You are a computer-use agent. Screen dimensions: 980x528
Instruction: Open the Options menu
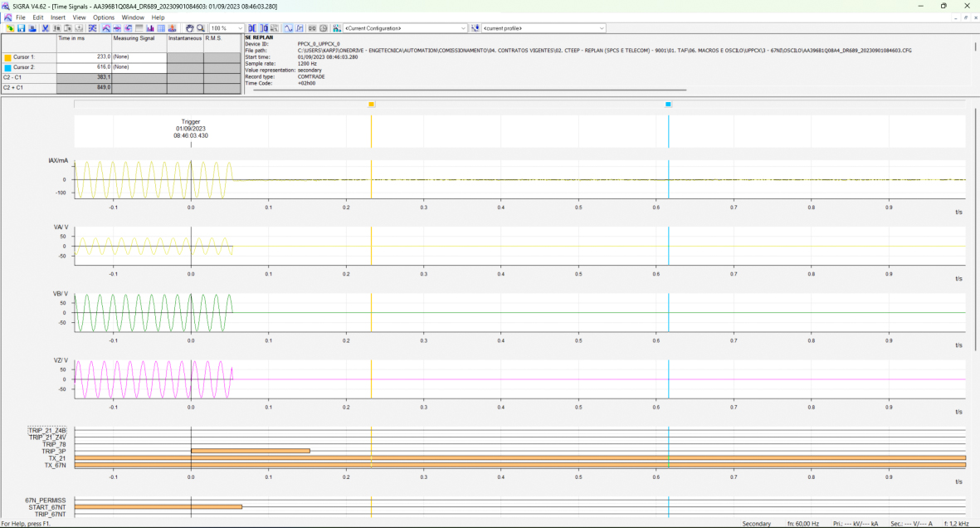point(104,17)
